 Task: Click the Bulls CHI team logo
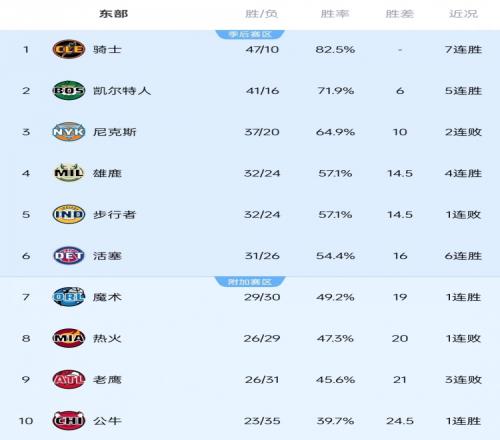[x=69, y=421]
